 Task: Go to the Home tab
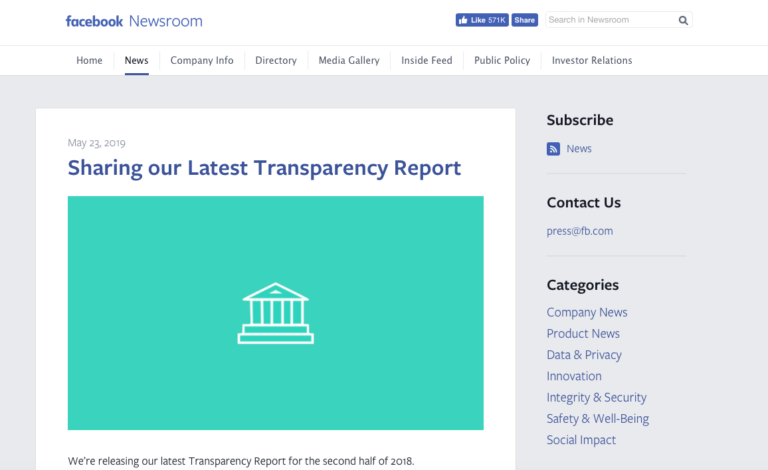[89, 60]
